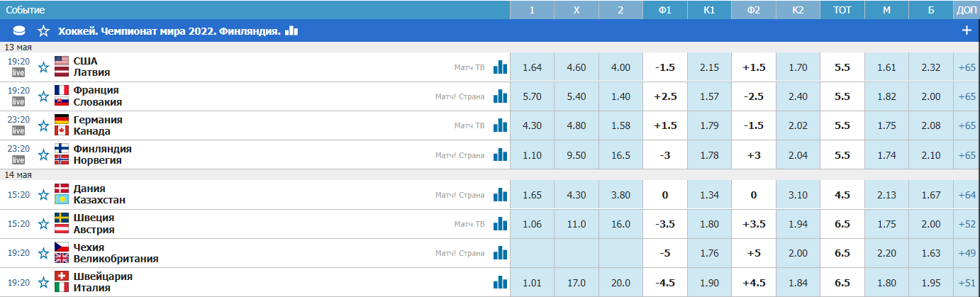The height and width of the screenshot is (297, 980).
Task: Click the ТОТ column header
Action: pyautogui.click(x=842, y=10)
